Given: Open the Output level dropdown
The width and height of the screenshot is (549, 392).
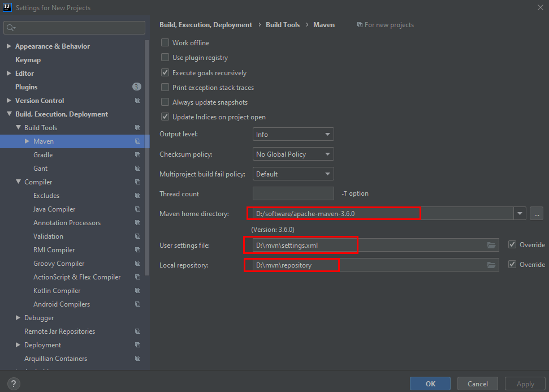Looking at the screenshot, I should point(293,134).
